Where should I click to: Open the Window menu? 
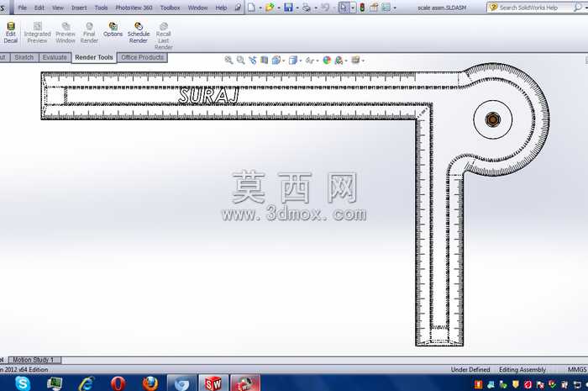click(197, 8)
